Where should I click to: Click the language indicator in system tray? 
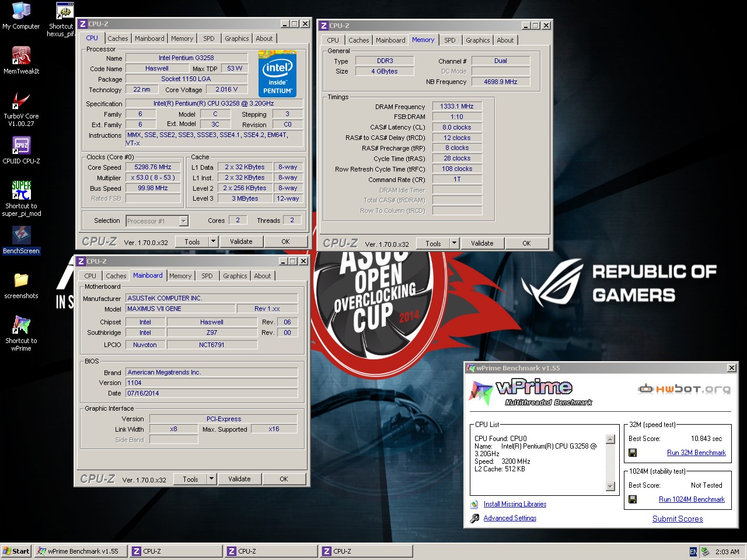(693, 551)
